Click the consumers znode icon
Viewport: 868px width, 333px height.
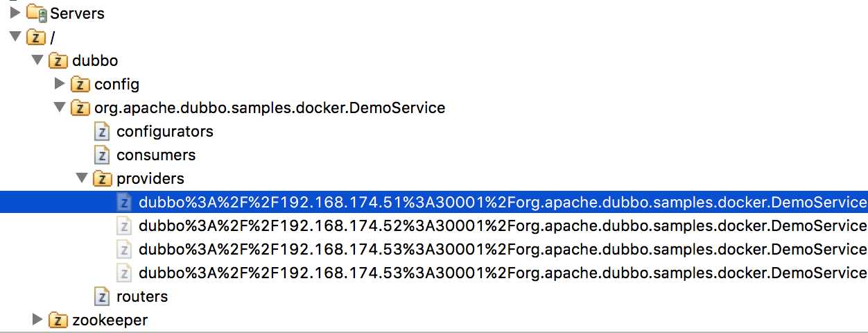click(x=102, y=155)
